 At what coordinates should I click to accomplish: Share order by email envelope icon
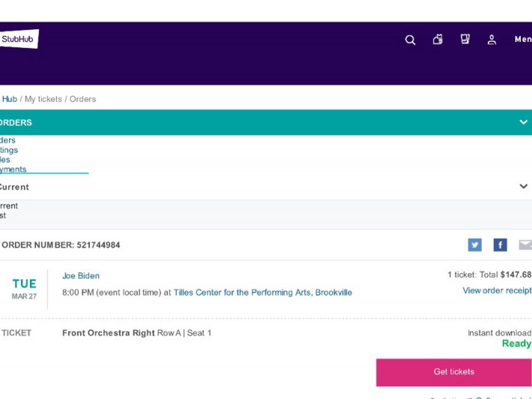(525, 245)
